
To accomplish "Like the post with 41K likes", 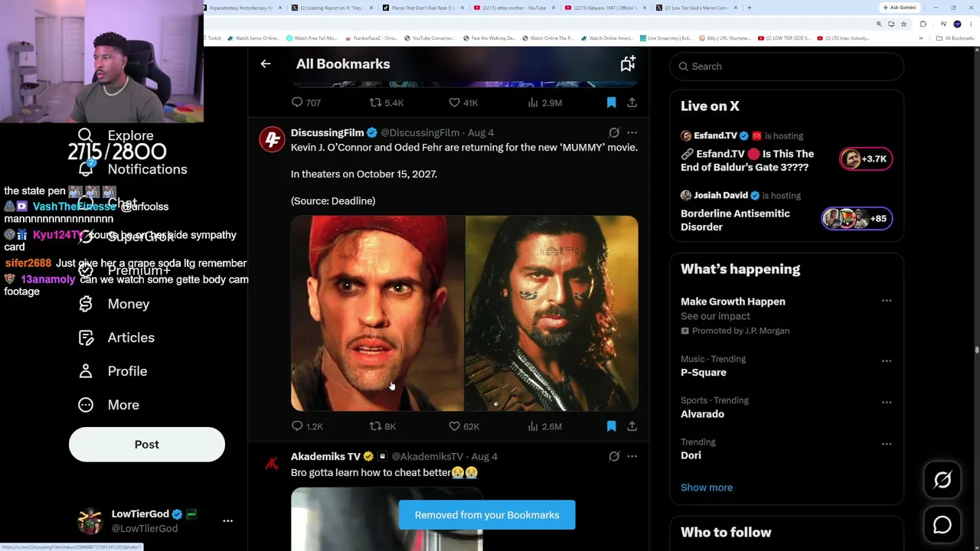I will [x=463, y=103].
